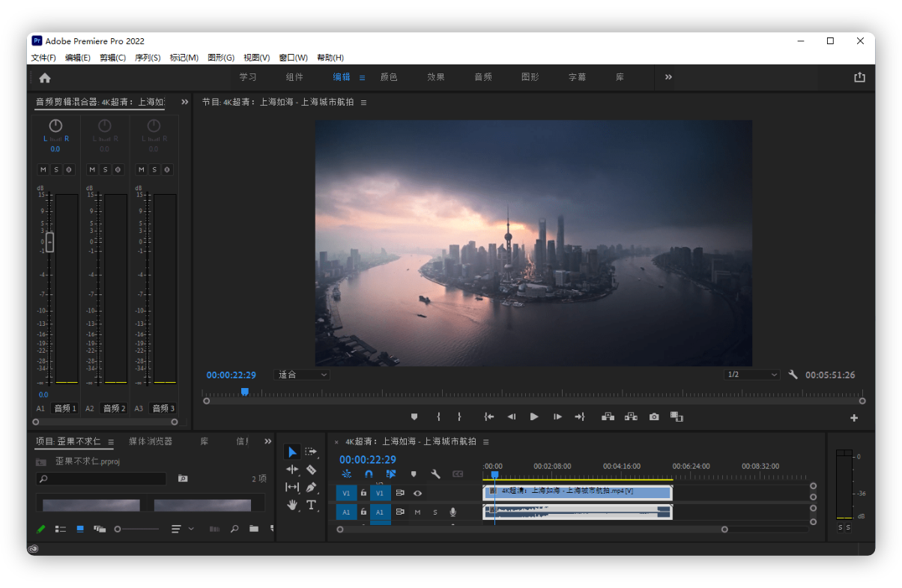The image size is (902, 588).
Task: Select the Razor tool in the timeline toolbar
Action: click(312, 470)
